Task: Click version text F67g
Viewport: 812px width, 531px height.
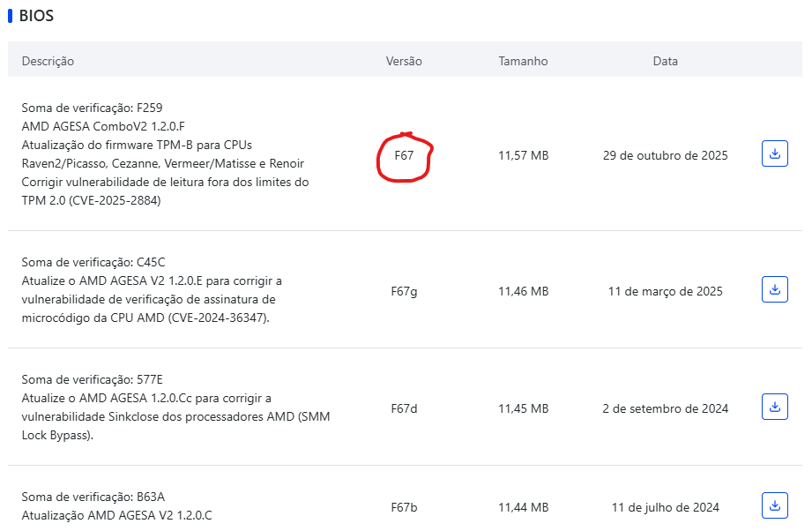Action: tap(404, 292)
